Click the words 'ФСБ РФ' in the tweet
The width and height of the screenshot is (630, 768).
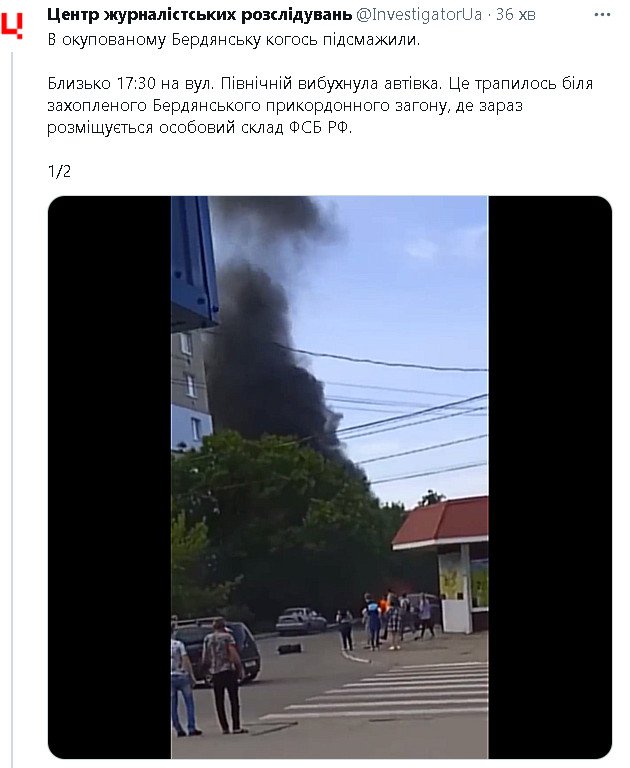click(319, 128)
